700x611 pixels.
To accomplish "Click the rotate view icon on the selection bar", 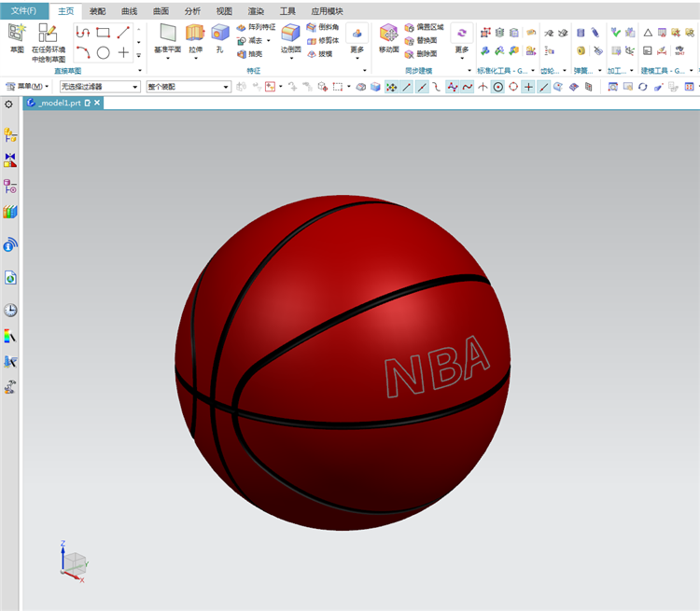I will [642, 87].
